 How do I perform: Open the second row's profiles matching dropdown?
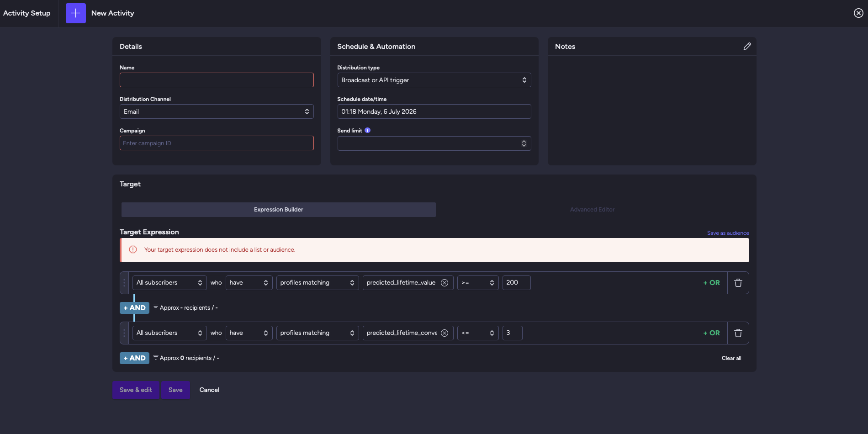(318, 333)
